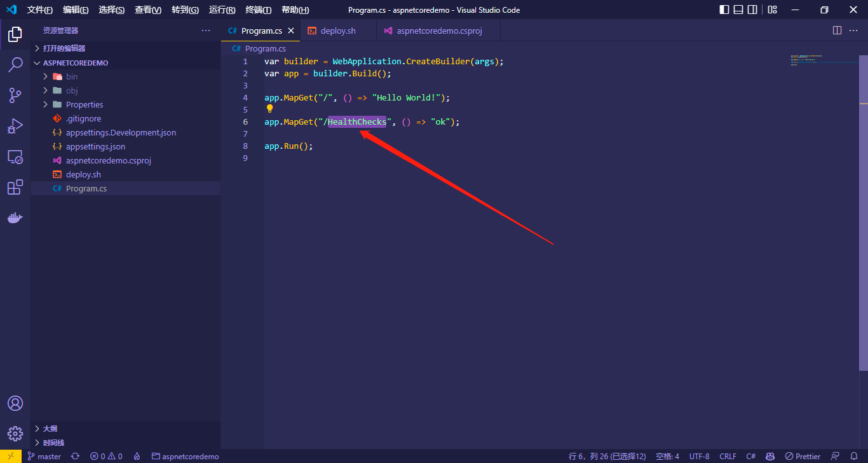Open the Explorer view in activity bar
868x463 pixels.
(15, 34)
